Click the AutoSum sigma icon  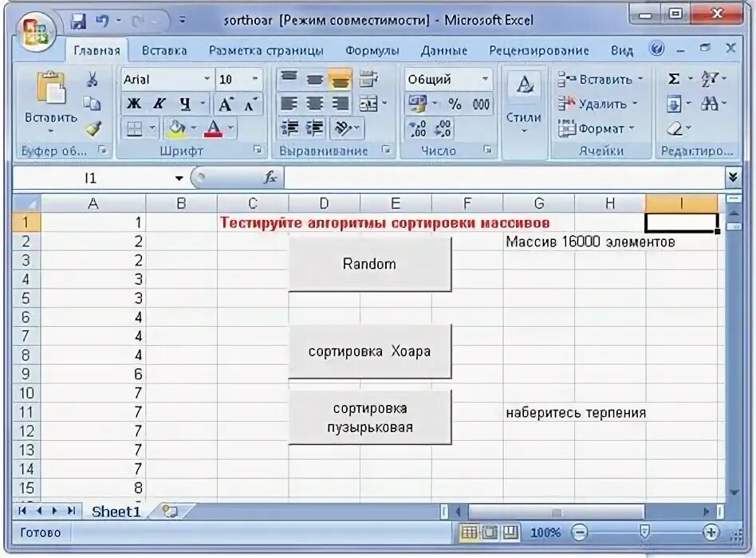[674, 79]
